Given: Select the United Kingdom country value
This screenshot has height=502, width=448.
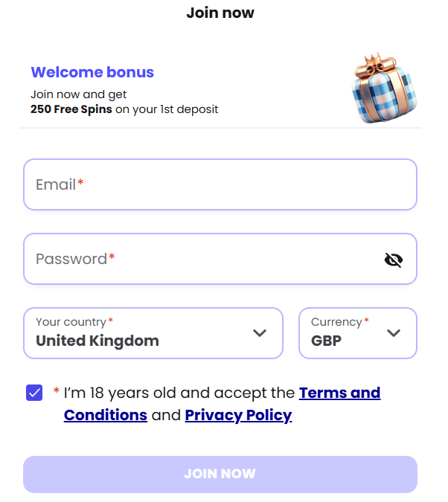Looking at the screenshot, I should (x=97, y=341).
